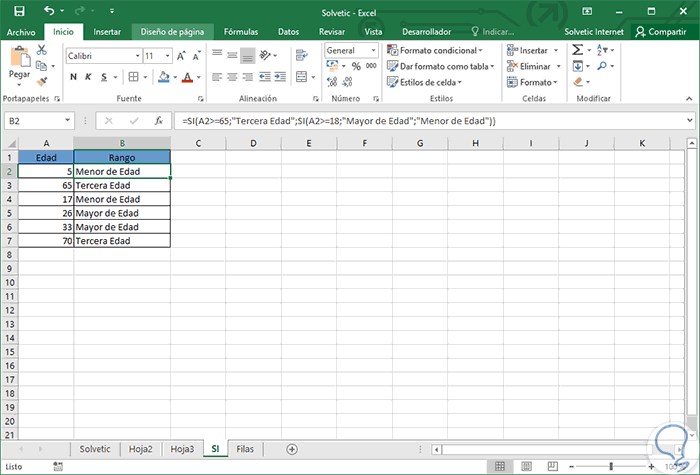Click the Copy icon in Portapapeles
This screenshot has height=475, width=700.
(42, 66)
